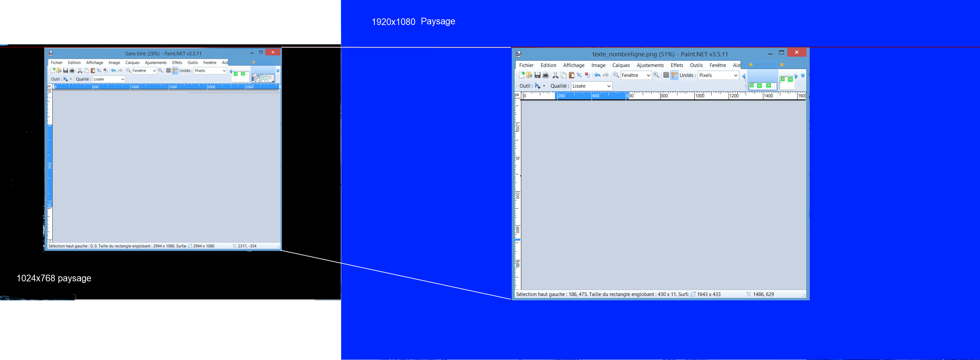Click Zoom in magnifier in Sans titre window
Viewport: 980px width, 360px height.
click(160, 70)
